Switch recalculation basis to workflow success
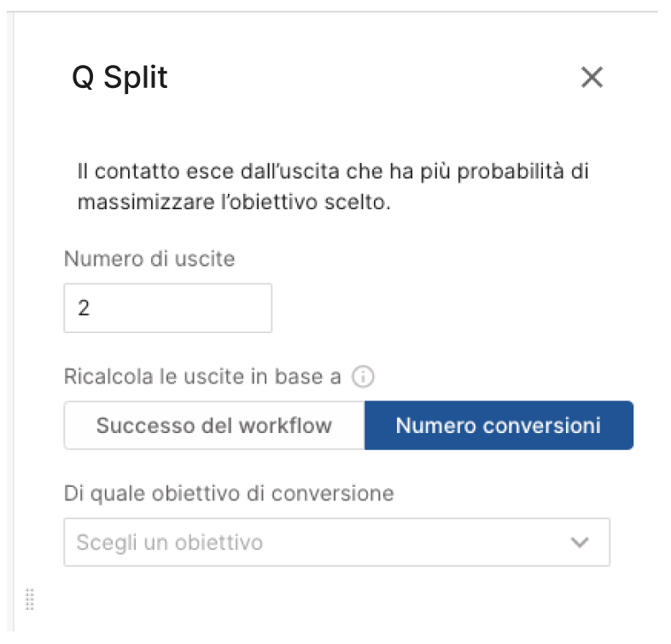This screenshot has height=644, width=671. 214,425
